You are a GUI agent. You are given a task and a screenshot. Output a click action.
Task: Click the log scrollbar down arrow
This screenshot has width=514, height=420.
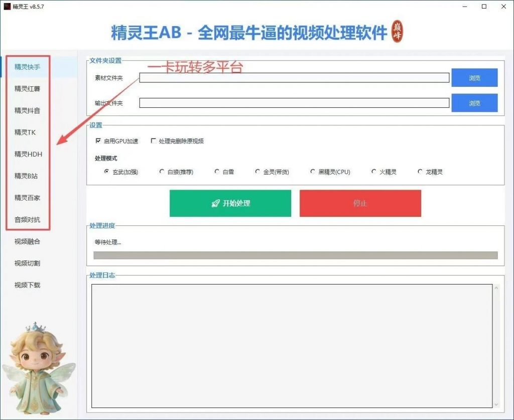click(x=496, y=404)
